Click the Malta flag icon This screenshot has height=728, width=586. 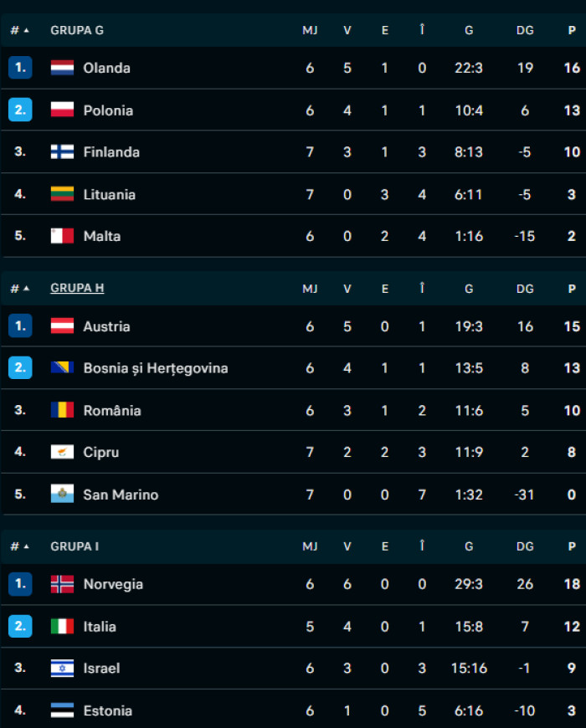(62, 236)
